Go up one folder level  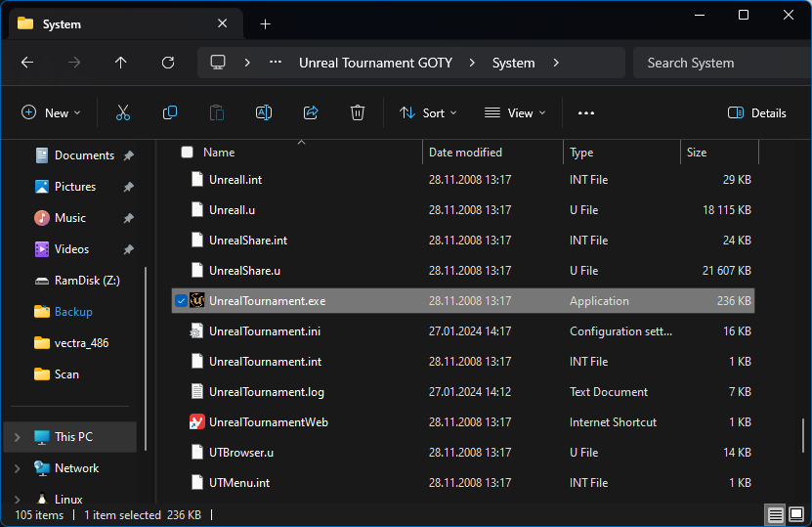pyautogui.click(x=121, y=63)
